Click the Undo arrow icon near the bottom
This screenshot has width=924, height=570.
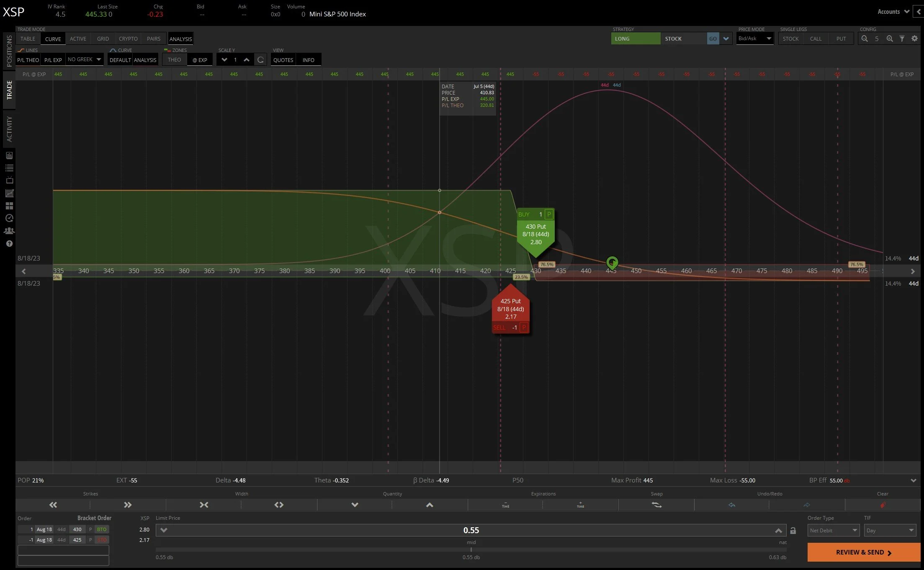(731, 505)
